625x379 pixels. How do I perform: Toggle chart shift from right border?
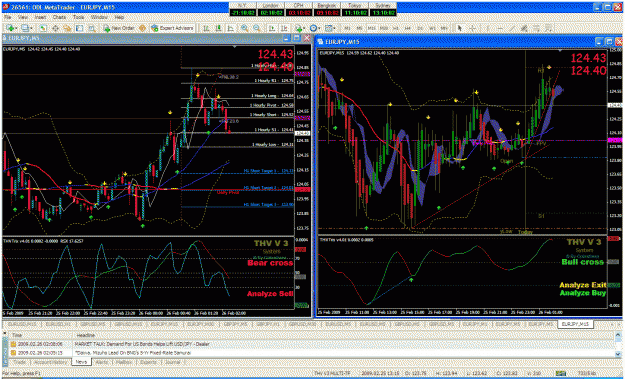[284, 28]
